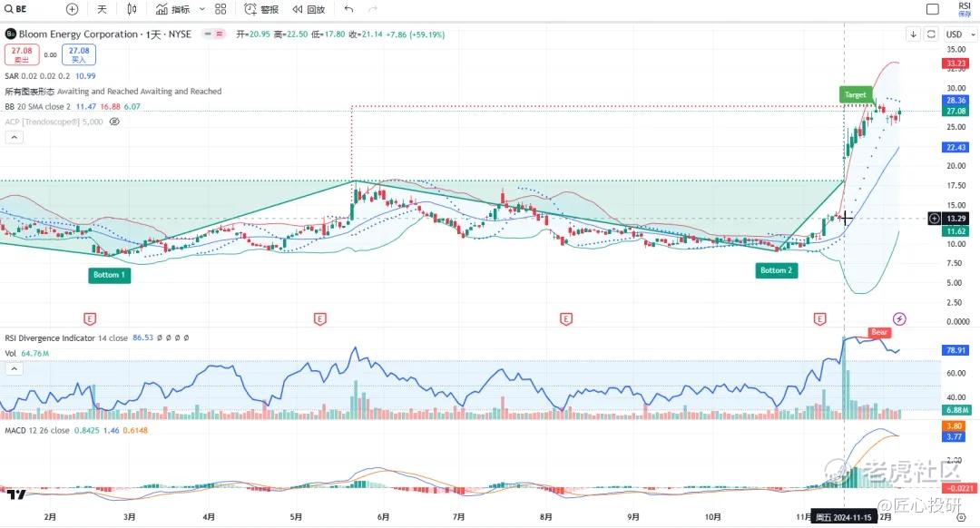Screen dimensions: 980x528
Task: Click the red 33.23 price label
Action: (x=955, y=64)
